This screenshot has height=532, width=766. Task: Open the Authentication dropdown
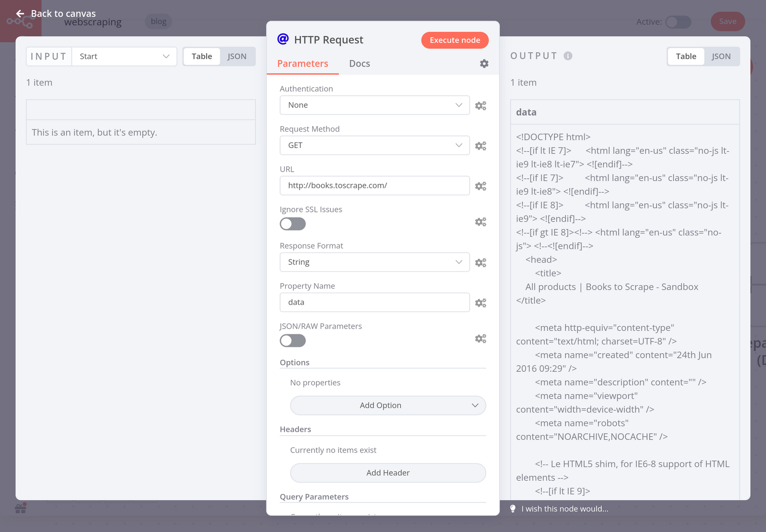[374, 105]
